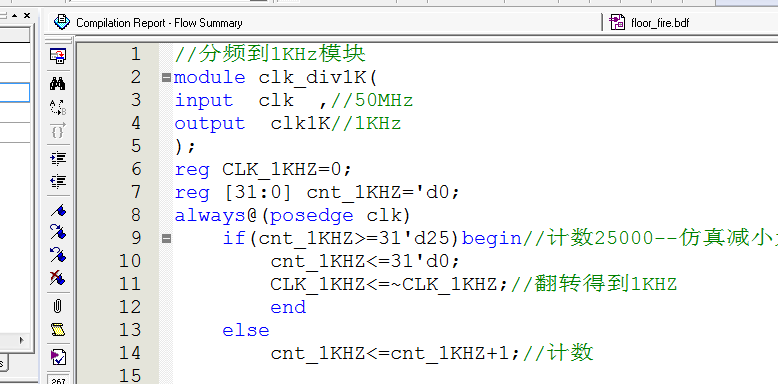Click the selected input box in left panel
The height and width of the screenshot is (384, 778).
click(x=14, y=93)
